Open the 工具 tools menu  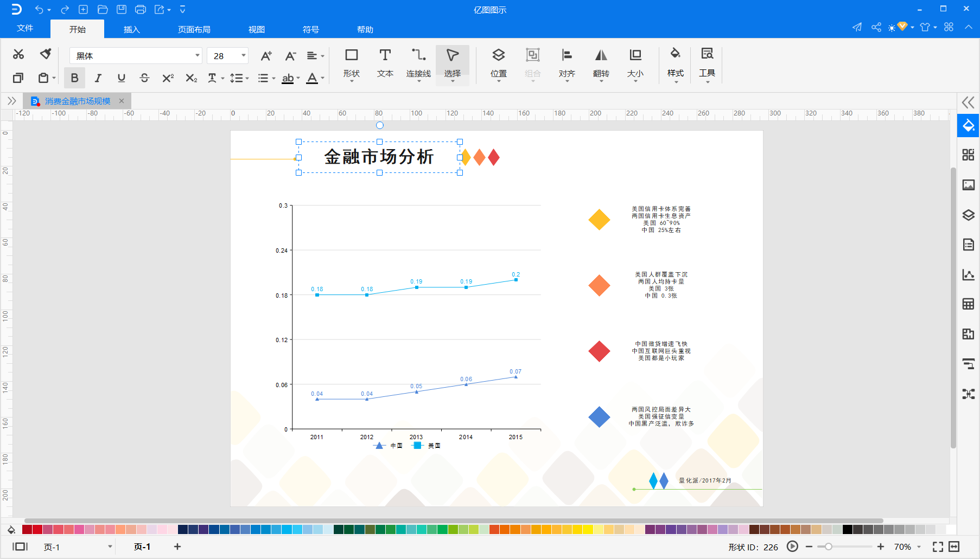coord(707,64)
